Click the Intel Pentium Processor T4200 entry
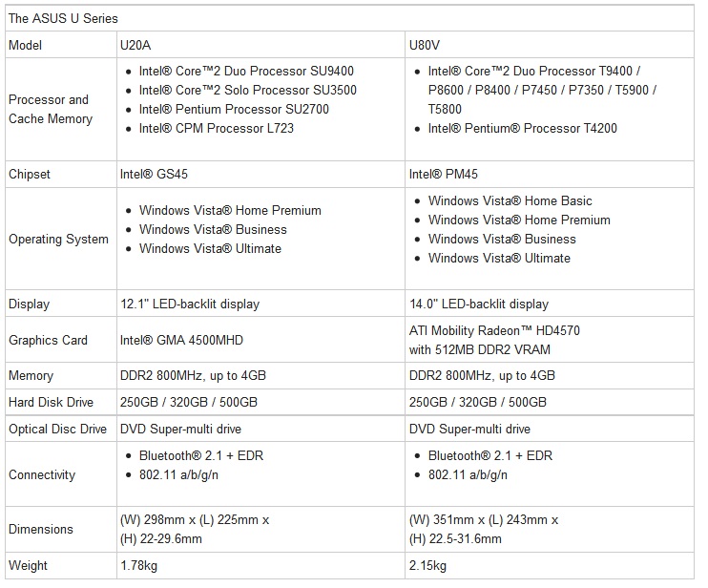The width and height of the screenshot is (708, 588). click(523, 128)
